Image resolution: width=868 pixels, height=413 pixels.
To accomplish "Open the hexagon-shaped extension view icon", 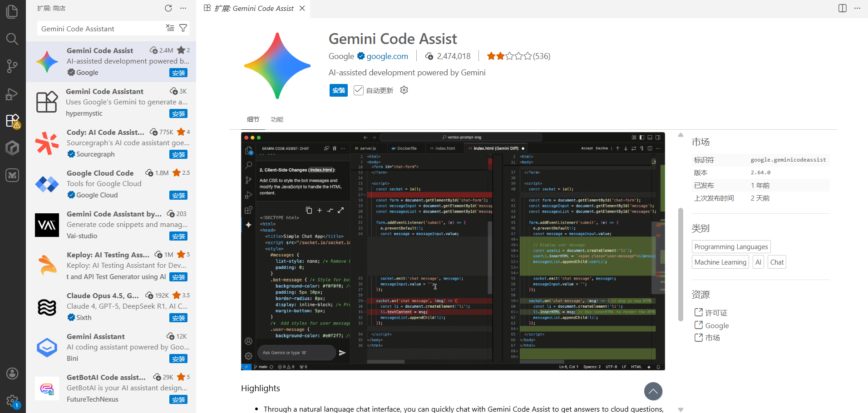I will (12, 147).
